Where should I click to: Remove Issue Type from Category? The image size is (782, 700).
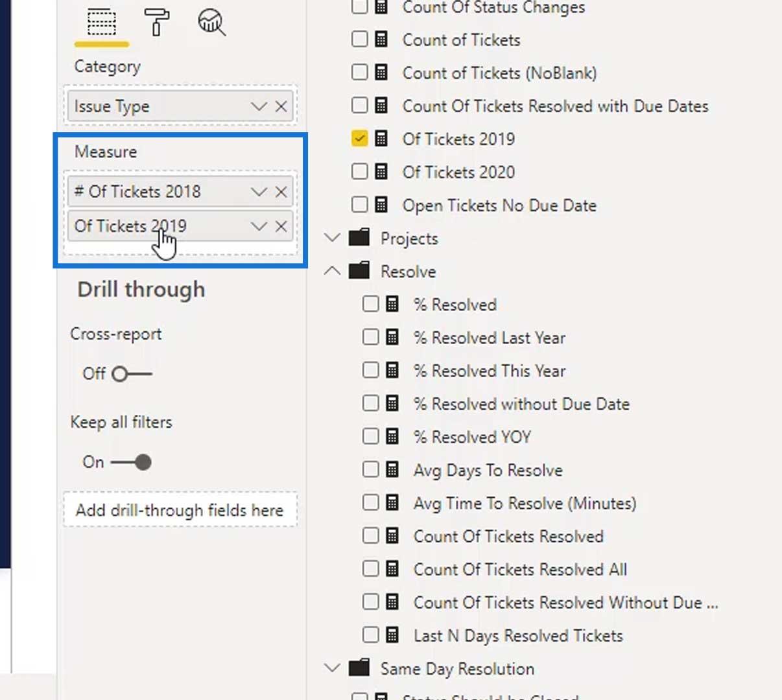click(281, 106)
